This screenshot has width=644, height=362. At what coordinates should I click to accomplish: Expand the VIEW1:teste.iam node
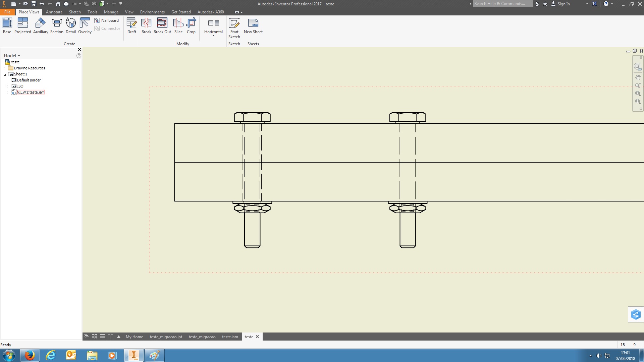pyautogui.click(x=7, y=92)
